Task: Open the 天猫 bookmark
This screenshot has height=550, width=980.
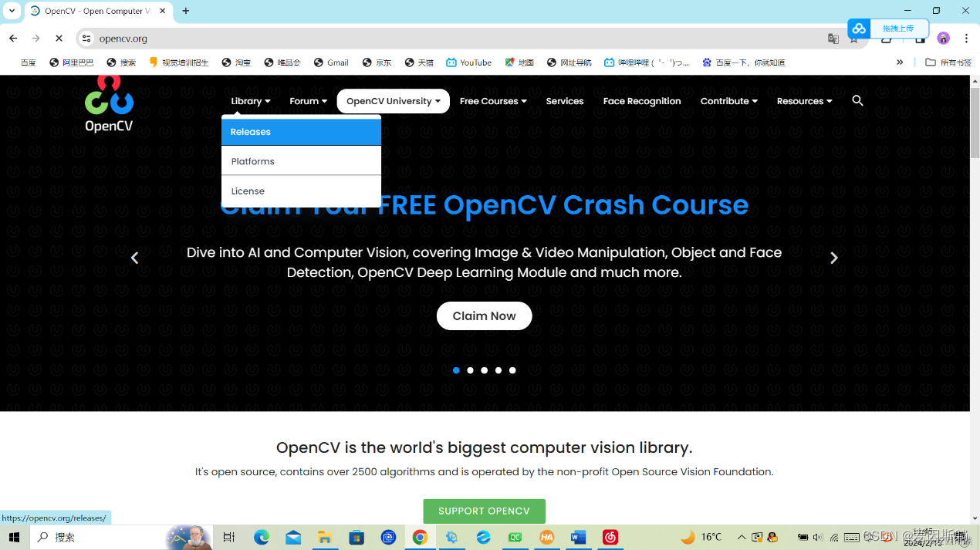Action: pyautogui.click(x=419, y=62)
